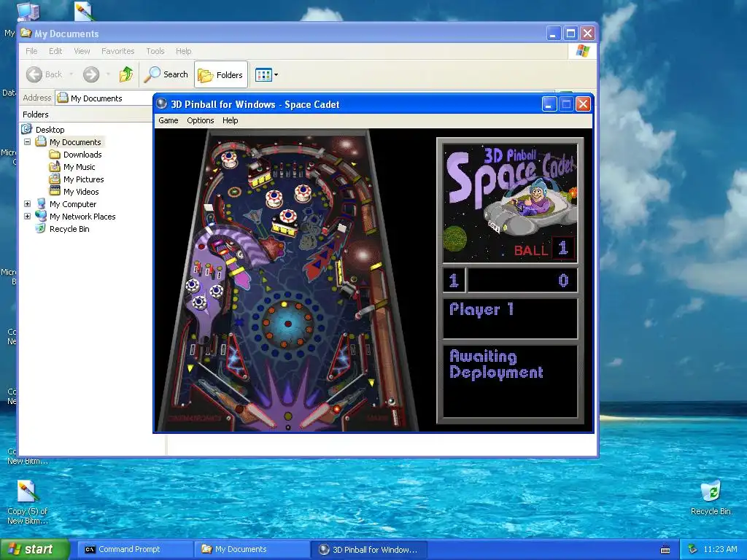This screenshot has width=747, height=560.
Task: Minimize the 3D Pinball window
Action: click(549, 104)
